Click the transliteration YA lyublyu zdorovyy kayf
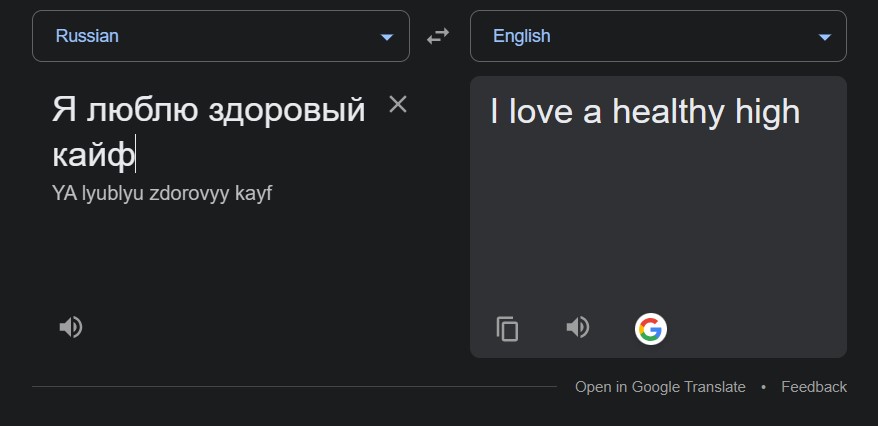The image size is (878, 426). (162, 193)
